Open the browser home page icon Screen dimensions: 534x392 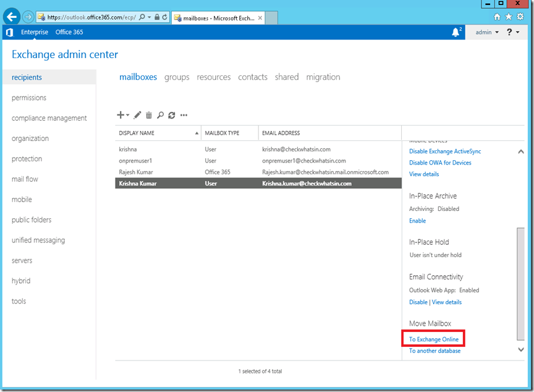(497, 16)
